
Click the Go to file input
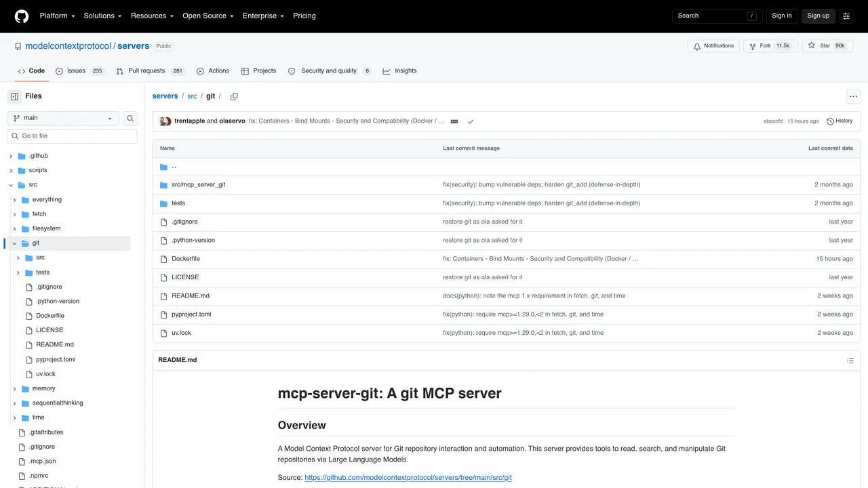73,136
